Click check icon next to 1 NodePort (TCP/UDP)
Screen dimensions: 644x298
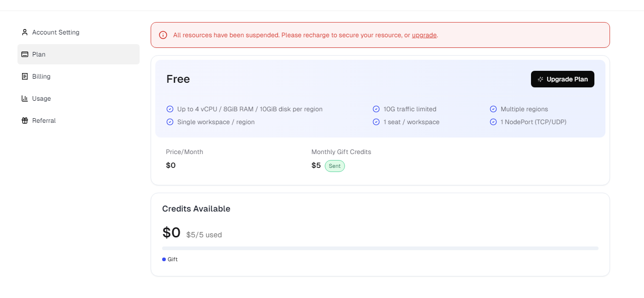click(493, 122)
